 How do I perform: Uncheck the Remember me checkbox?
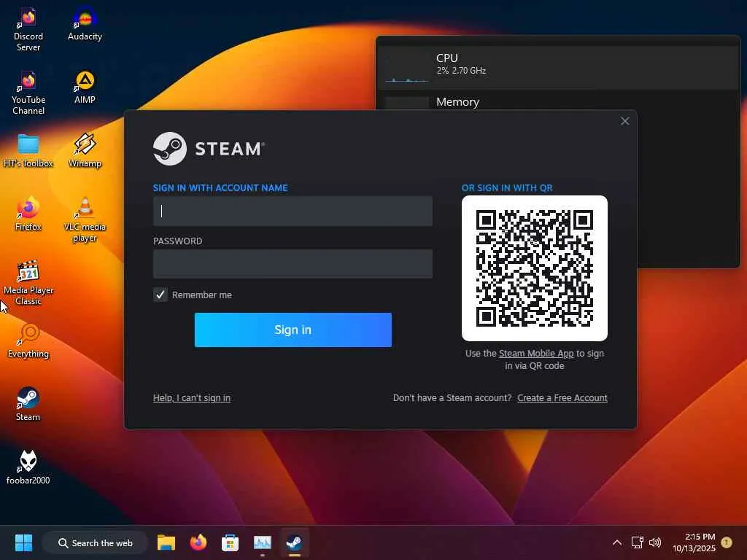(160, 295)
